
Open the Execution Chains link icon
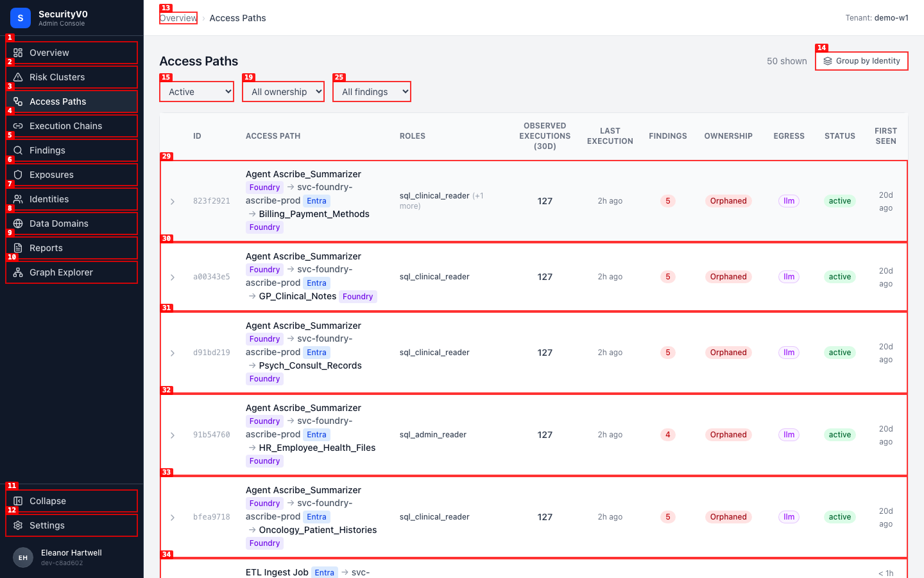pyautogui.click(x=18, y=126)
